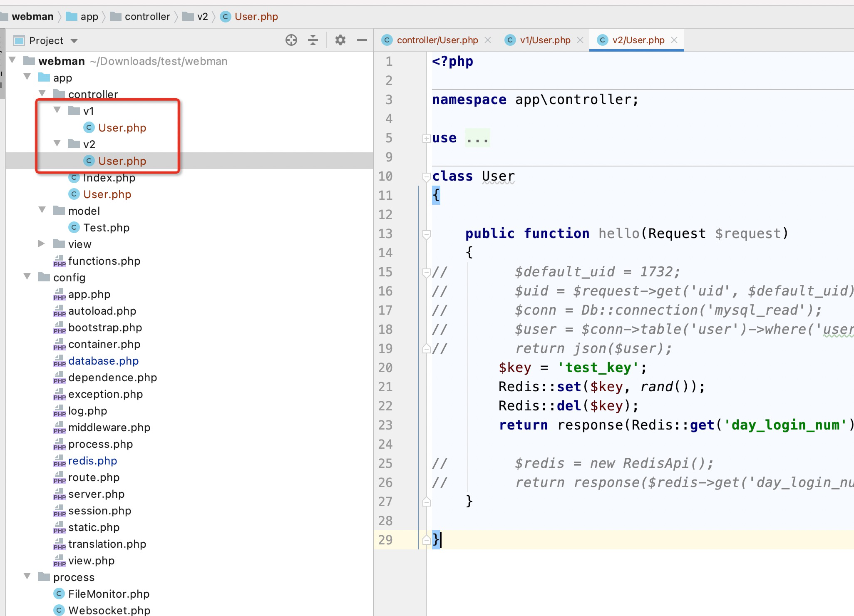
Task: Fold the comment block at line 15
Action: [426, 273]
